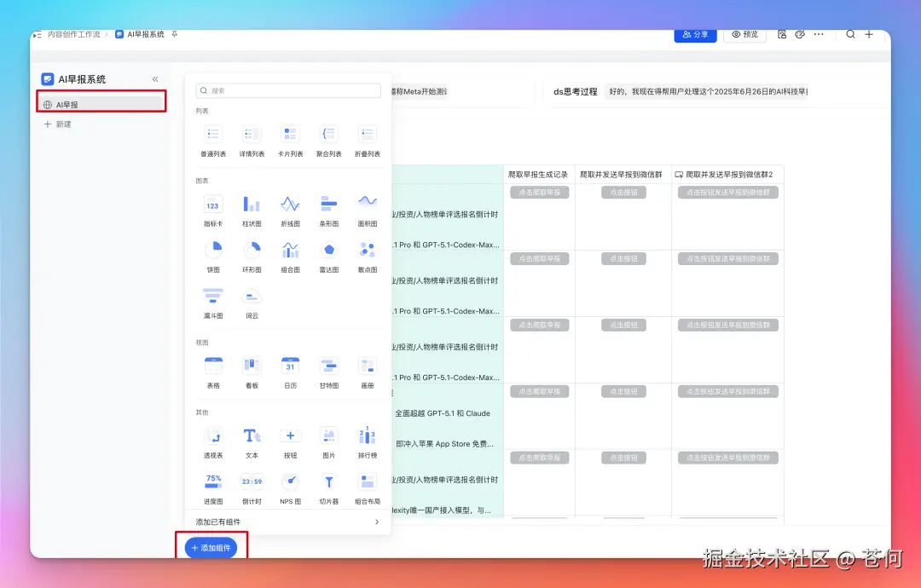Pick the 甘特图 Gantt chart component
Image resolution: width=921 pixels, height=588 pixels.
pos(328,366)
